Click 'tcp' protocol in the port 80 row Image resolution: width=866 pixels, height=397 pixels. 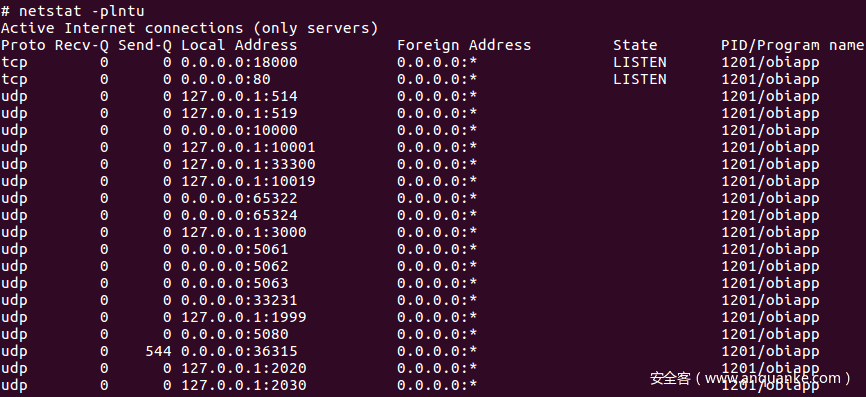coord(14,80)
